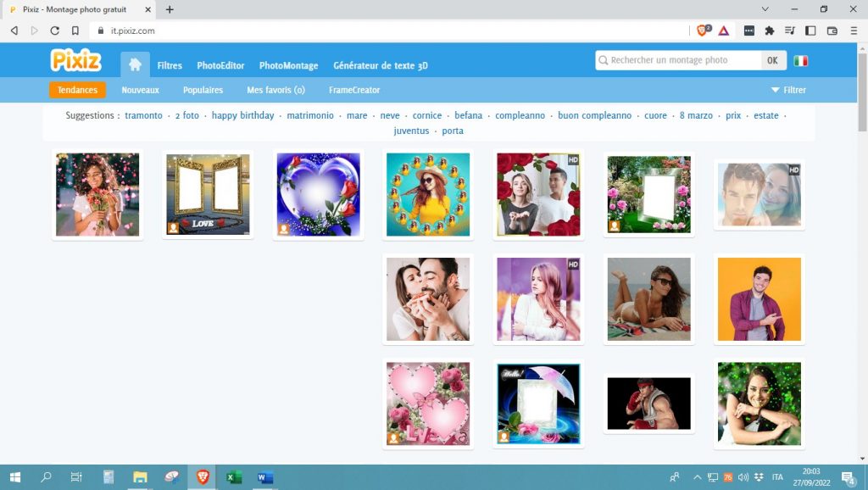Image resolution: width=868 pixels, height=490 pixels.
Task: Expand the Filtrer dropdown
Action: (x=788, y=90)
